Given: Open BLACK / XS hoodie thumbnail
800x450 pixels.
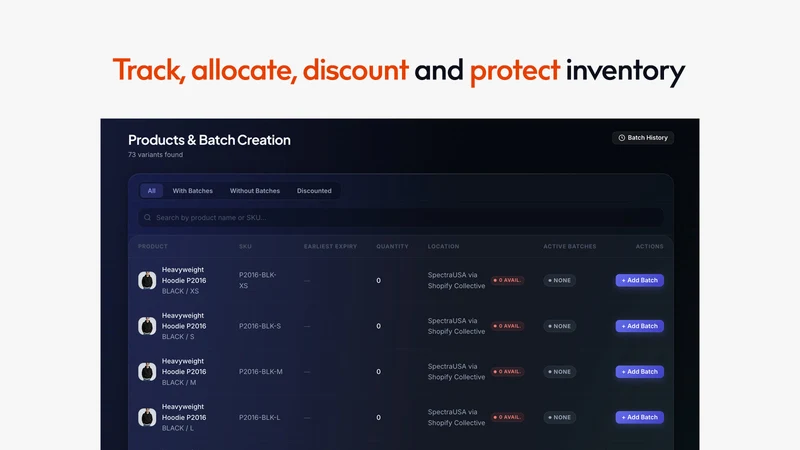Looking at the screenshot, I should [x=147, y=280].
